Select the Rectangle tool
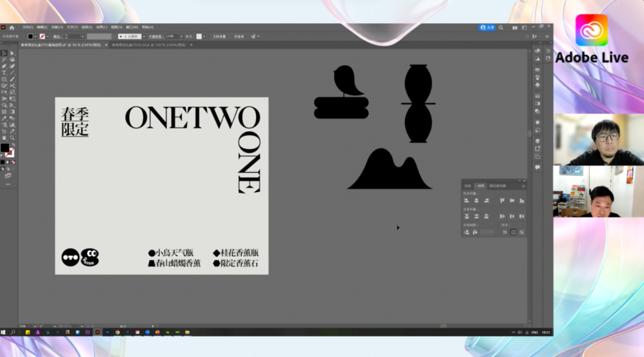The image size is (644, 357). click(x=4, y=79)
